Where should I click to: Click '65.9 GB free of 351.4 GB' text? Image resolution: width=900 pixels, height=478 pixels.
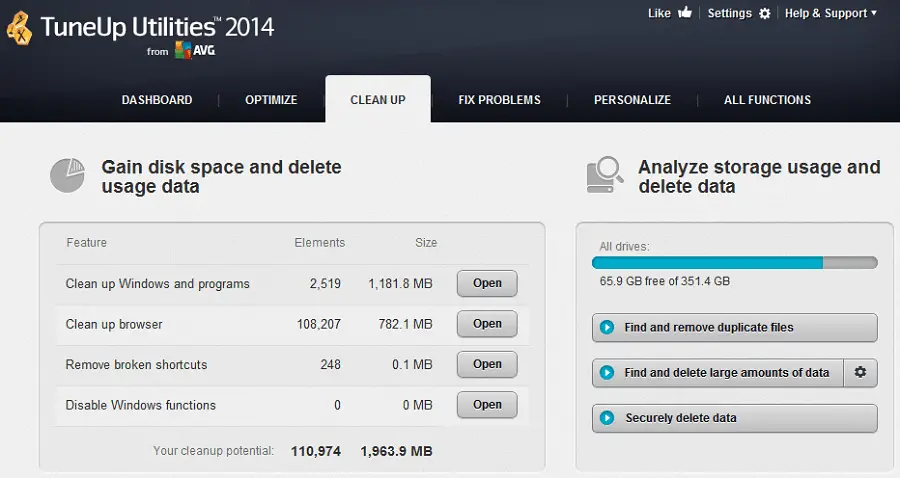(665, 281)
